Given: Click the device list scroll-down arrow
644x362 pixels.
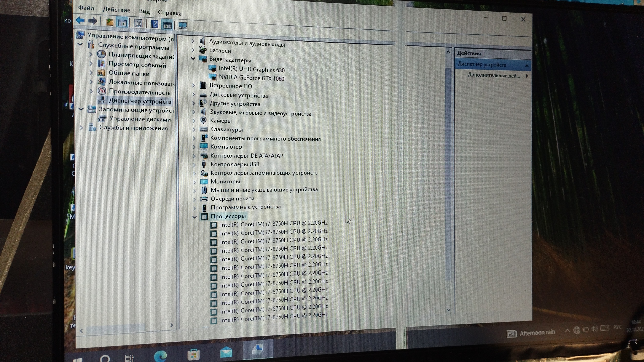Looking at the screenshot, I should click(x=449, y=310).
